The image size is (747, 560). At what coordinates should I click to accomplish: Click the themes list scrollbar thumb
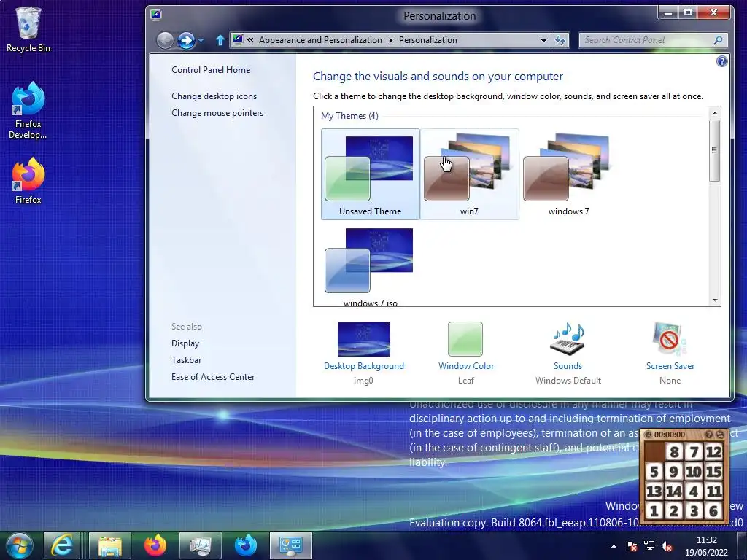coord(714,150)
